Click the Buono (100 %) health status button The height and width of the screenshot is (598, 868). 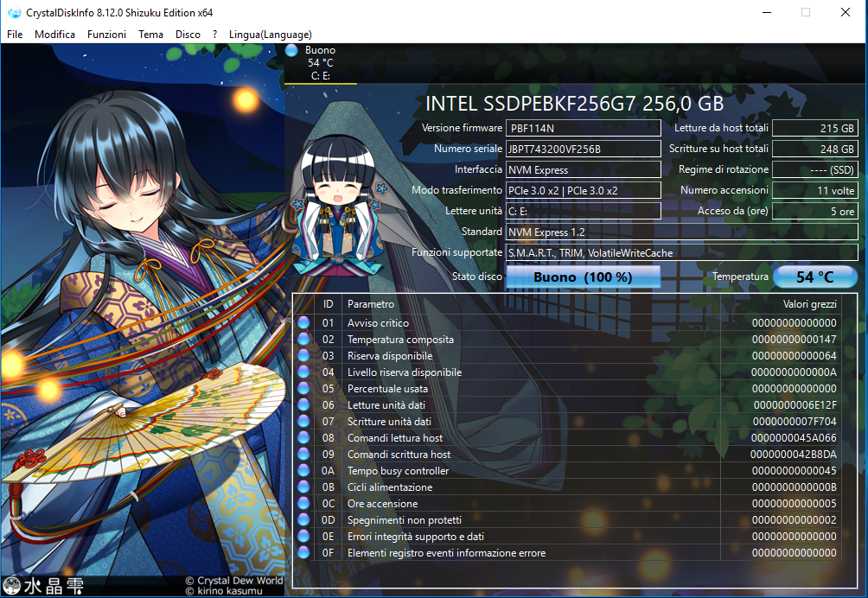click(x=583, y=277)
